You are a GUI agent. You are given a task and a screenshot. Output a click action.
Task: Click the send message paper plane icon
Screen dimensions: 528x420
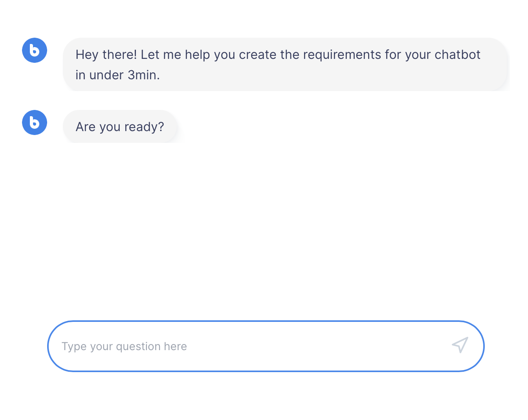(460, 345)
